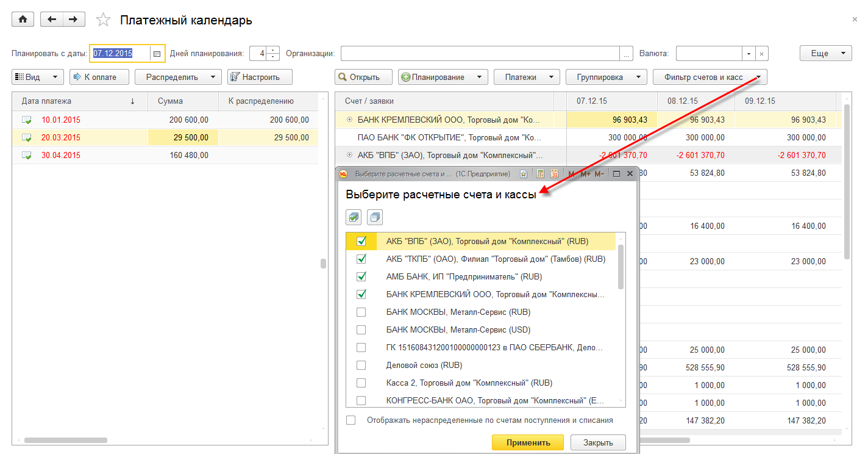Viewport: 868px width, 454px height.
Task: Click the К распределению column header
Action: [268, 101]
